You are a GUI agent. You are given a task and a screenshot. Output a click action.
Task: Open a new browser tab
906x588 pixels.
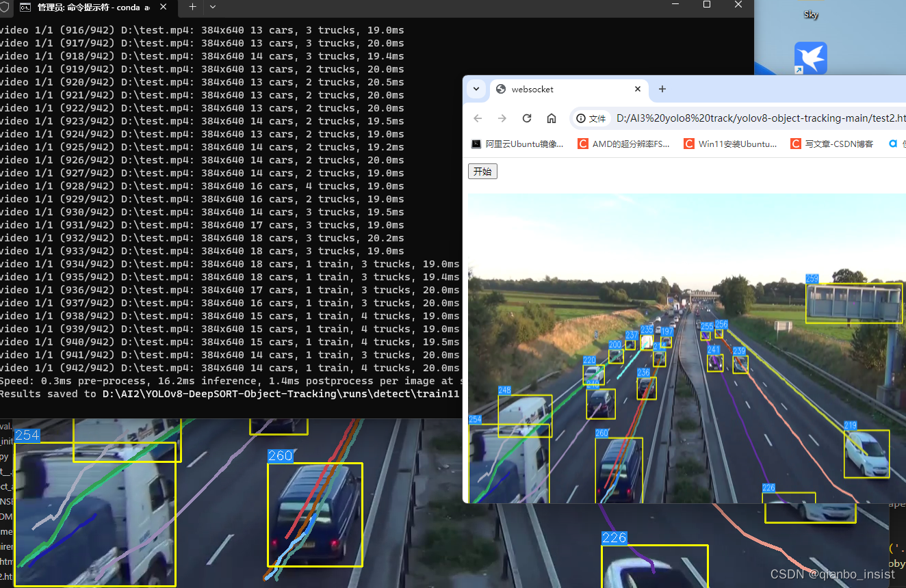coord(662,89)
